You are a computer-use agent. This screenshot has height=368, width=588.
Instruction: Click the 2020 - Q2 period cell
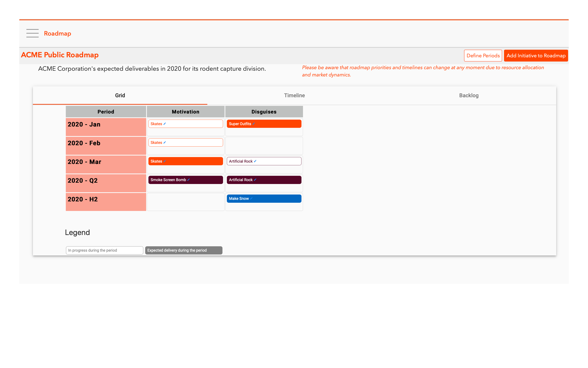click(x=106, y=183)
